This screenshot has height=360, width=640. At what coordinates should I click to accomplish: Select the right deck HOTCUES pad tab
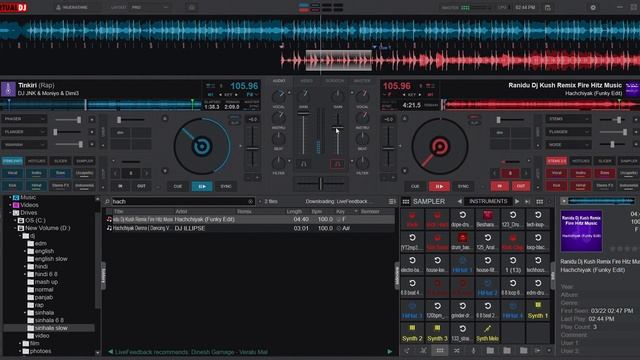[580, 161]
